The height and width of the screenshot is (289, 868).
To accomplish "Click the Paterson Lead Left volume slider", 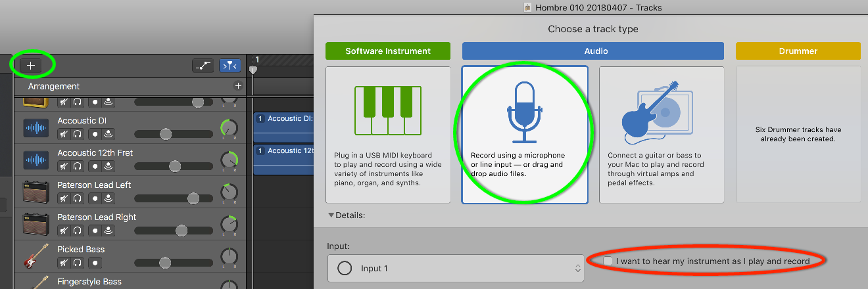I will 174,198.
